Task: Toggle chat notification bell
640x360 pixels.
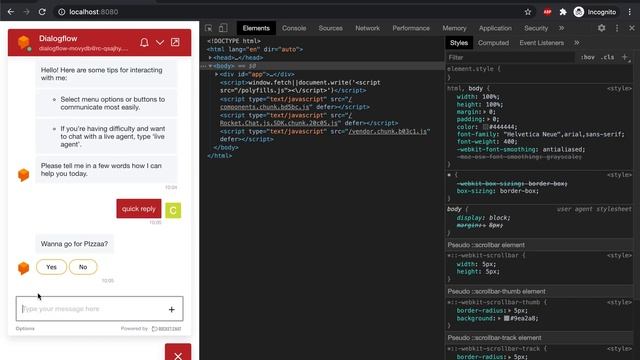Action: [x=144, y=42]
